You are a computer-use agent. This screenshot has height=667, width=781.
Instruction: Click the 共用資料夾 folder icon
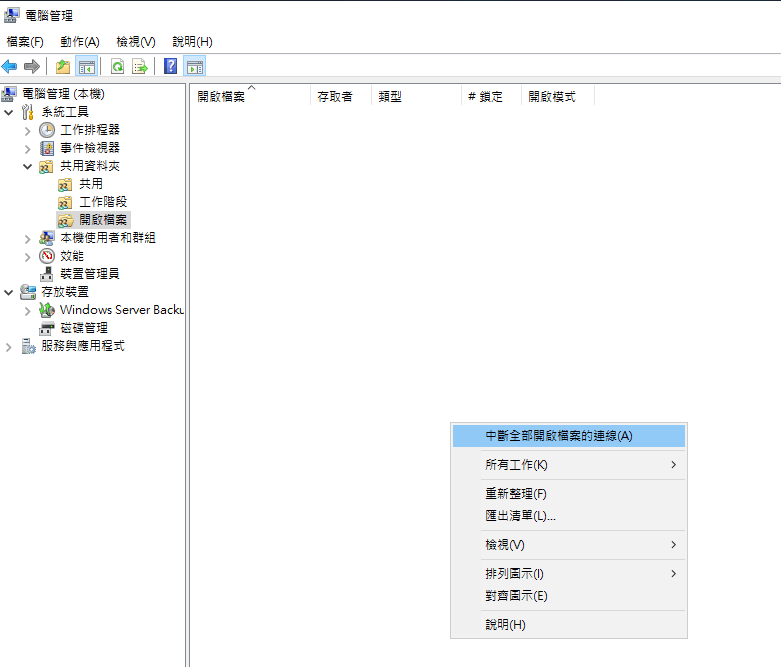point(46,166)
